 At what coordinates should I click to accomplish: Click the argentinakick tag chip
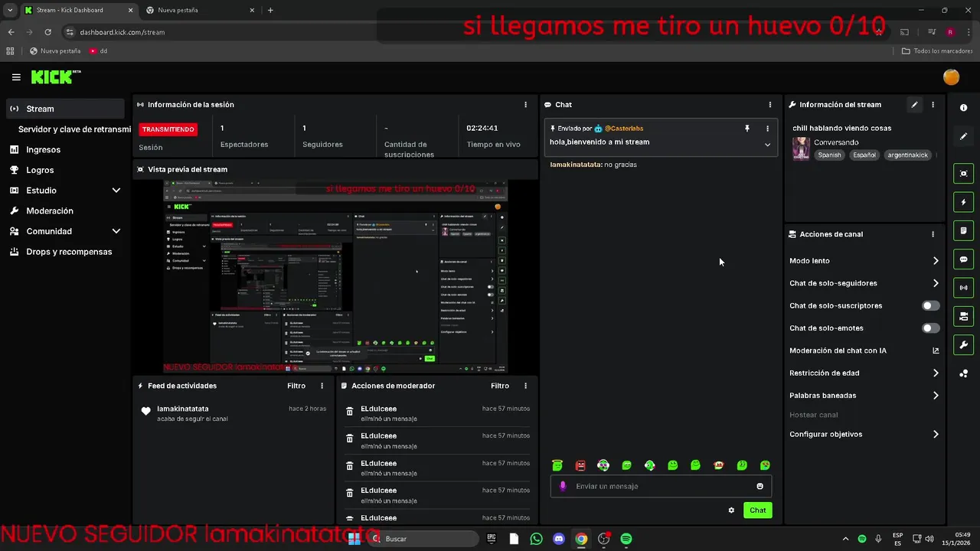tap(908, 155)
